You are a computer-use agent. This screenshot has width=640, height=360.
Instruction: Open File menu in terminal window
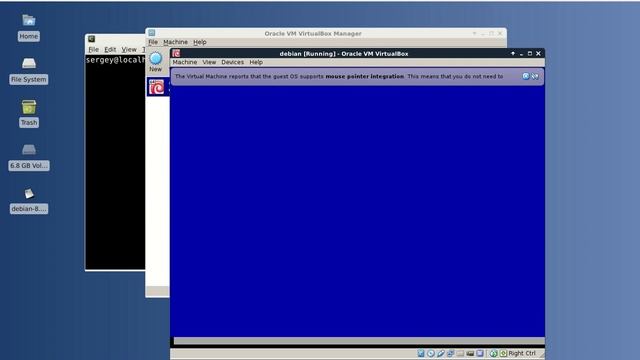click(x=93, y=49)
